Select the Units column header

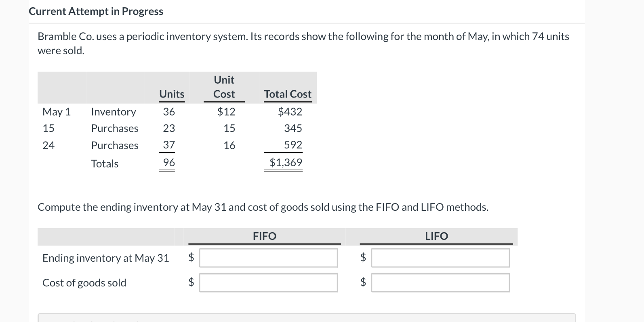point(171,94)
